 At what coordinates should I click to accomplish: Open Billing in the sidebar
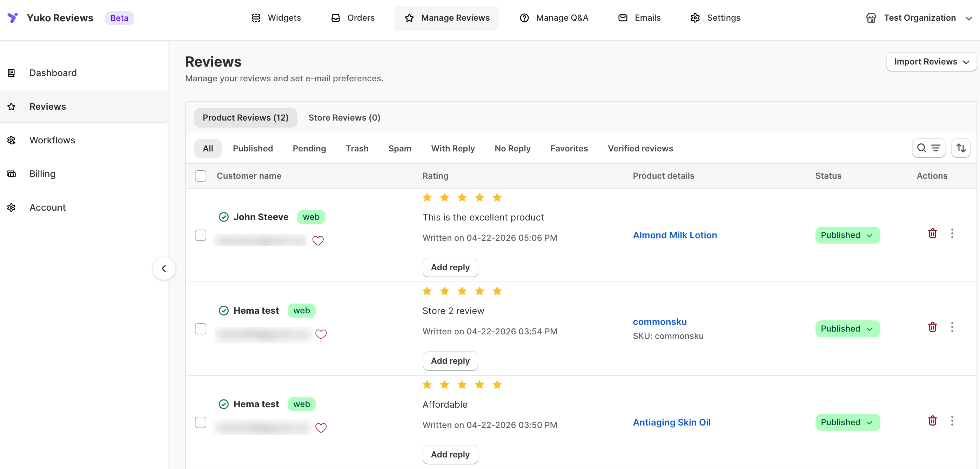tap(84, 174)
